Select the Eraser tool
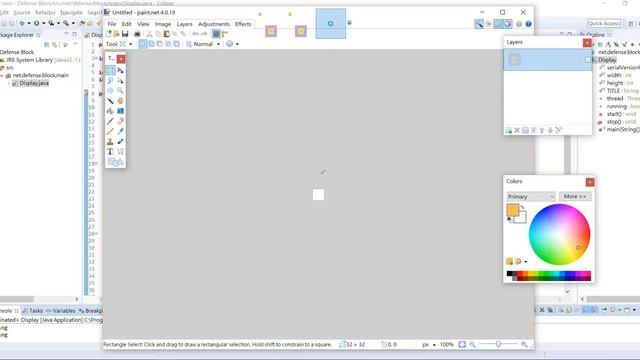 tap(120, 121)
